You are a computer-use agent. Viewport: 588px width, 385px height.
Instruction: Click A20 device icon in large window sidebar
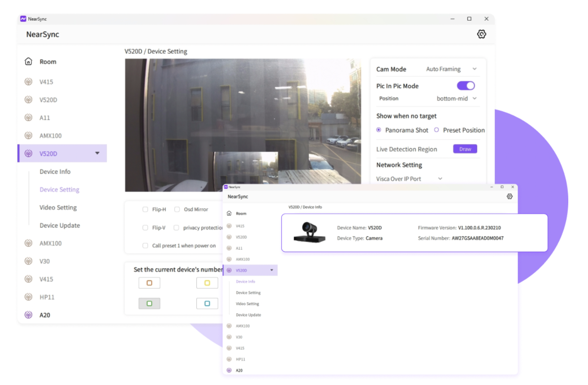pyautogui.click(x=28, y=315)
